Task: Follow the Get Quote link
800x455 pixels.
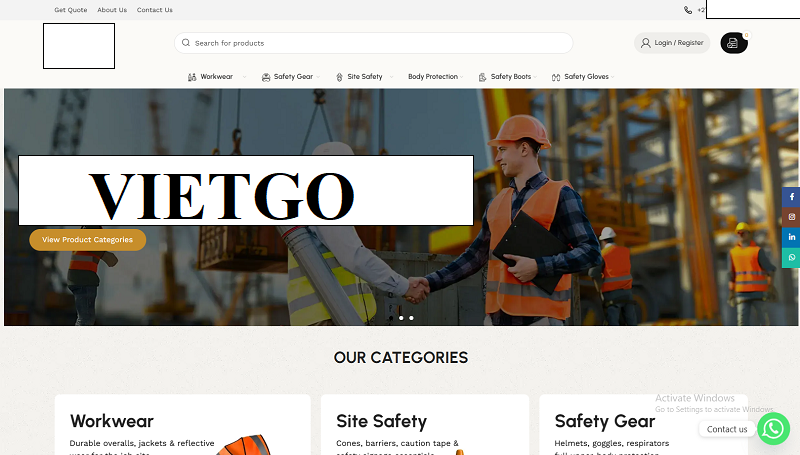Action: (71, 10)
